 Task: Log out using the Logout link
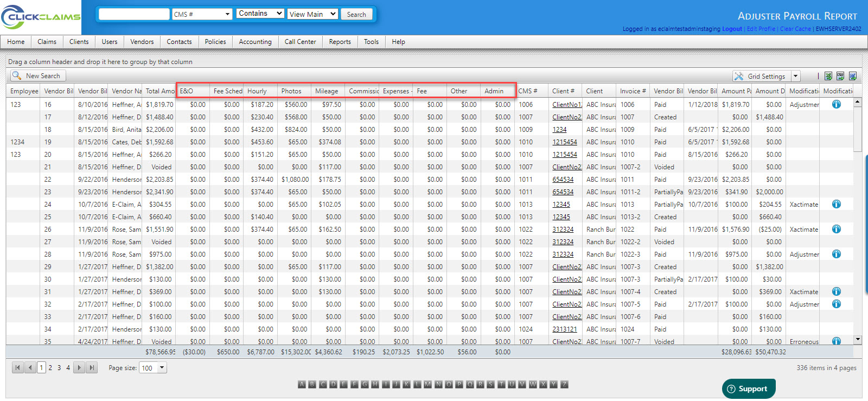coord(732,29)
